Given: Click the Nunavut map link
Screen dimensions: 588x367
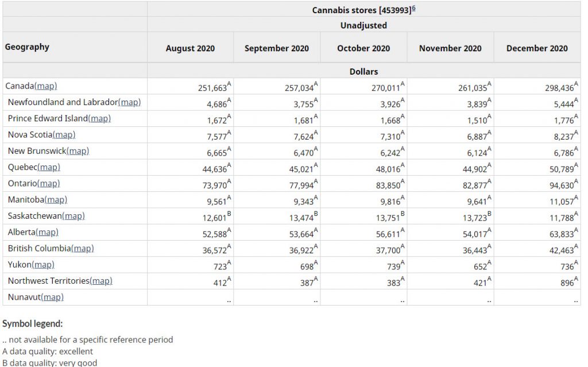Looking at the screenshot, I should [52, 297].
